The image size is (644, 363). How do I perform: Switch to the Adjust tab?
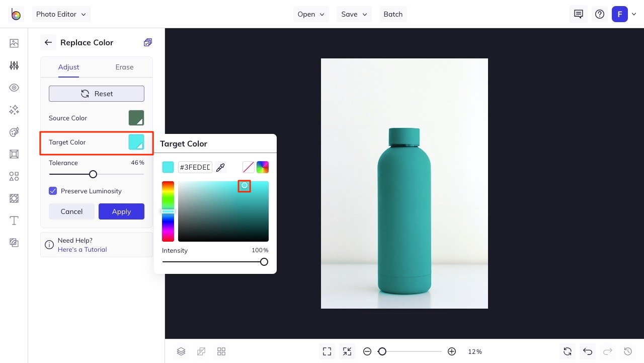[x=68, y=67]
